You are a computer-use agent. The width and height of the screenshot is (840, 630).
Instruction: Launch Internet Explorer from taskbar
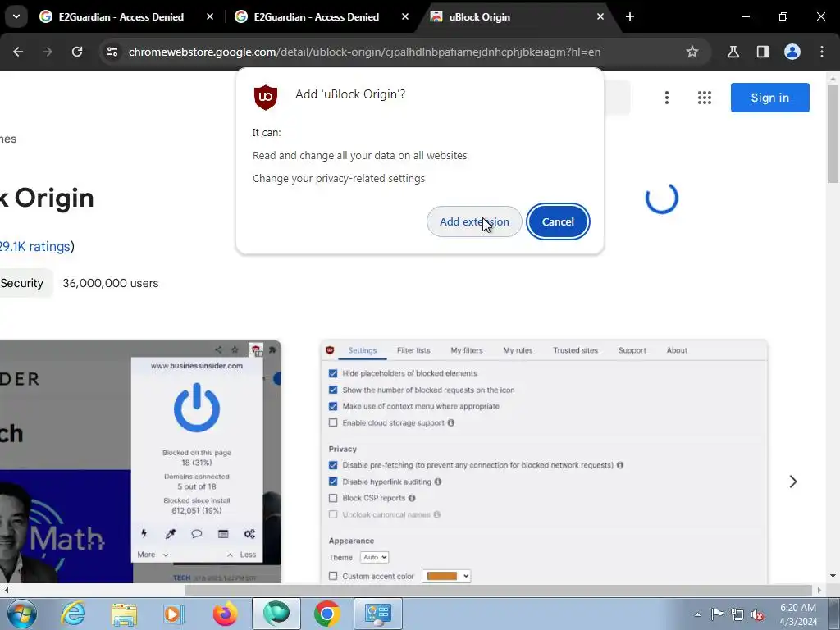pyautogui.click(x=73, y=614)
